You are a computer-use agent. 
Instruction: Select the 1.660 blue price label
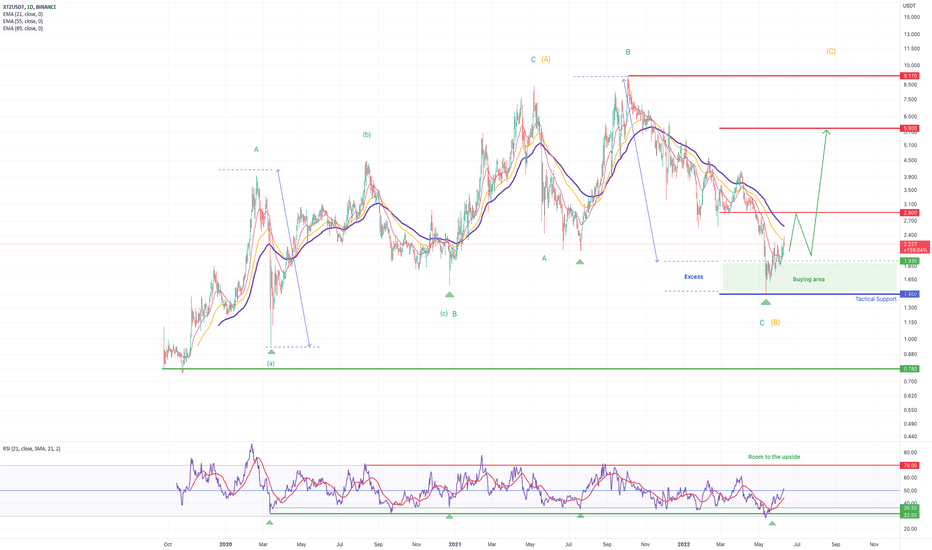pos(910,294)
